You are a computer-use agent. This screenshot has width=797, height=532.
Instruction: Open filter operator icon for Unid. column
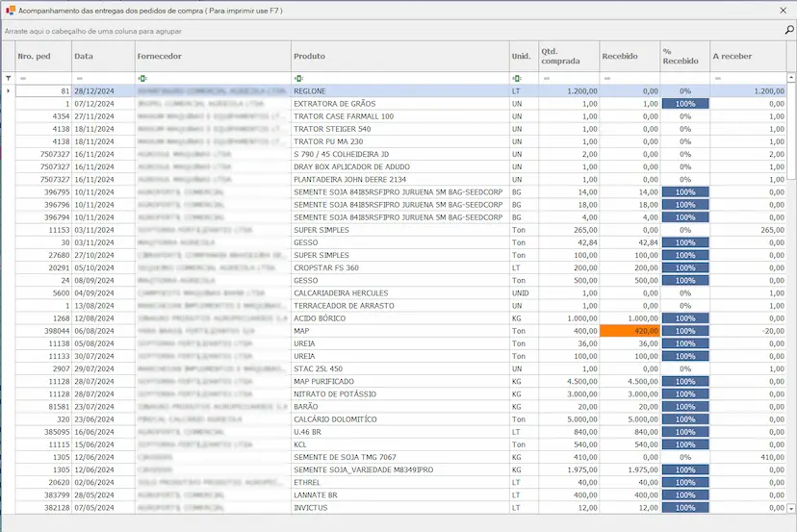pyautogui.click(x=517, y=78)
